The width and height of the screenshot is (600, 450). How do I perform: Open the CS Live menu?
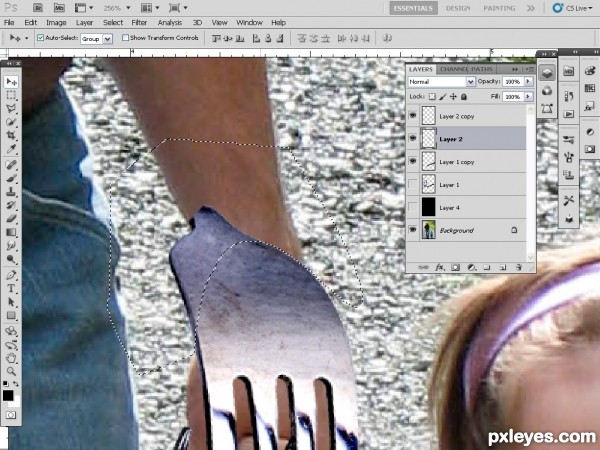[x=574, y=8]
